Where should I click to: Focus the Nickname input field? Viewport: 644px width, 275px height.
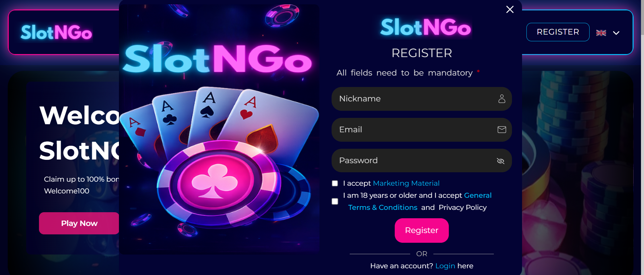(x=422, y=99)
